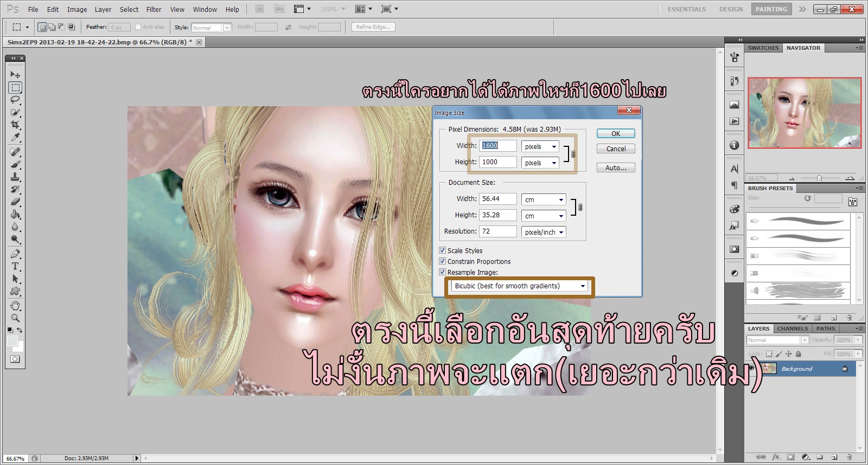The image size is (868, 465).
Task: Uncheck Constrain Proportions checkbox
Action: pos(442,261)
